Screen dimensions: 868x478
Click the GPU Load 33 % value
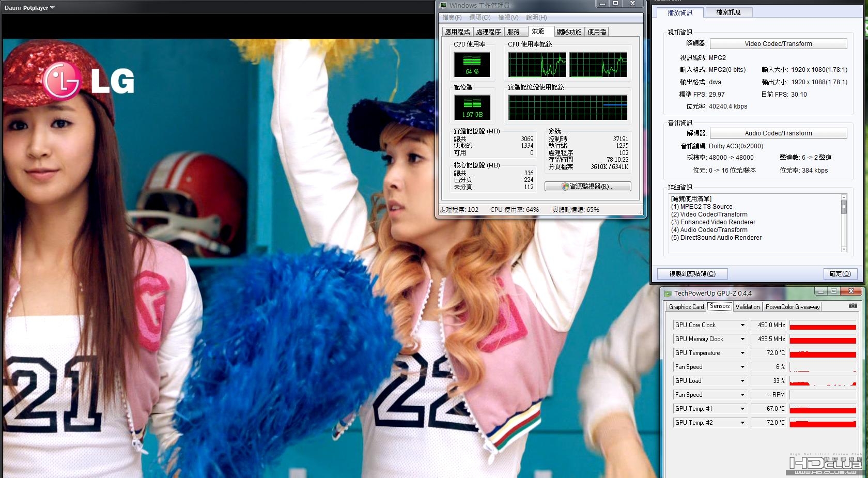click(768, 381)
